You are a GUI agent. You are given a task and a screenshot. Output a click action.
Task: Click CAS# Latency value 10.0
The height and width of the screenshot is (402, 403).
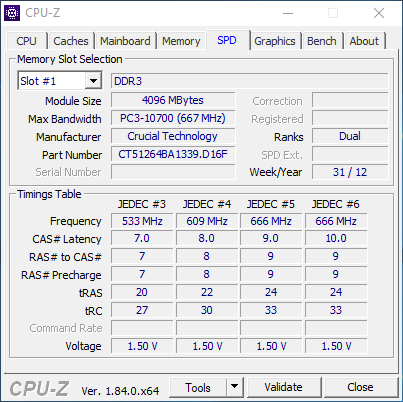(x=336, y=239)
